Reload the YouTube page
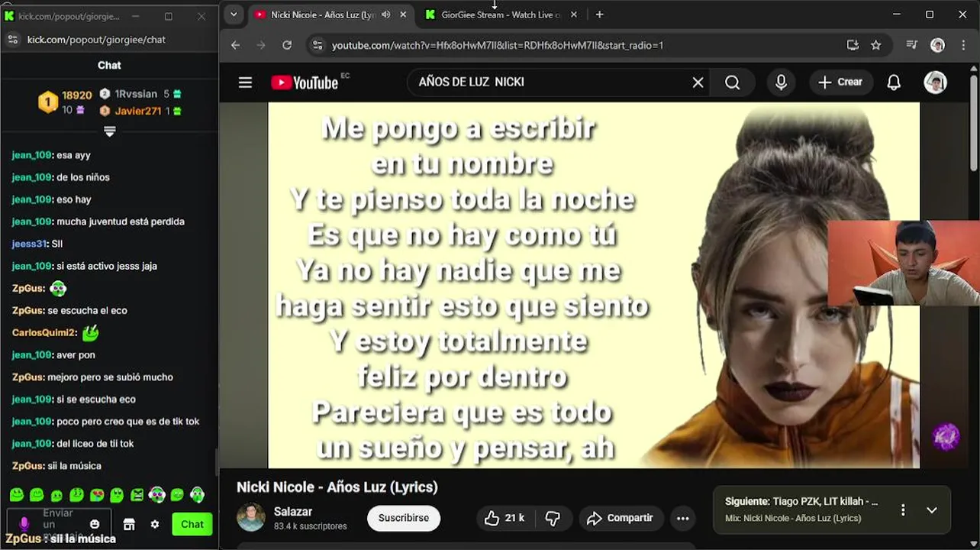This screenshot has width=980, height=550. [287, 45]
